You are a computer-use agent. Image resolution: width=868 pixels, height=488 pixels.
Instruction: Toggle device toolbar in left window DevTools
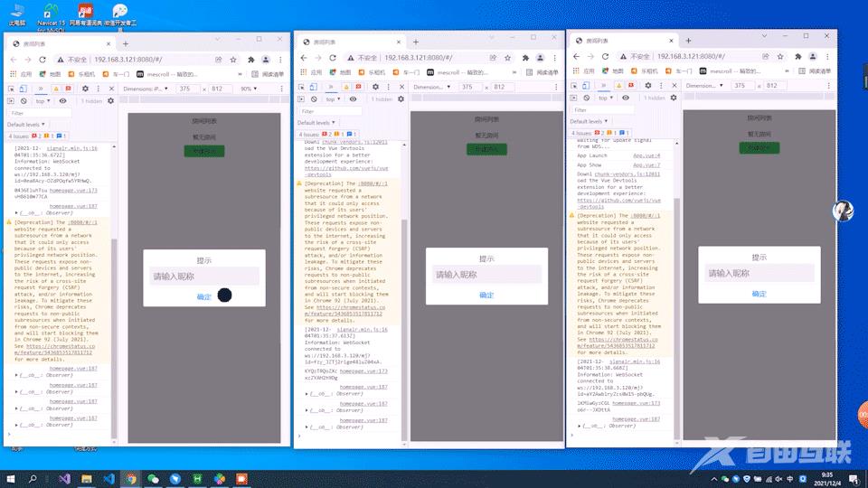[24, 89]
